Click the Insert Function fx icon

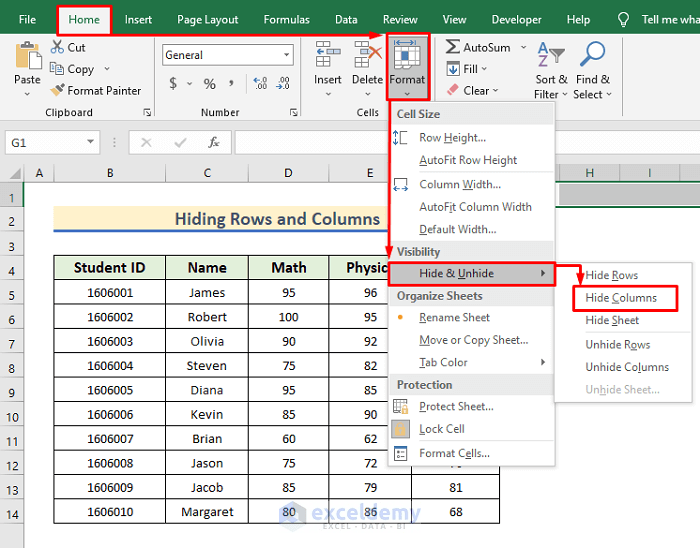(x=214, y=142)
